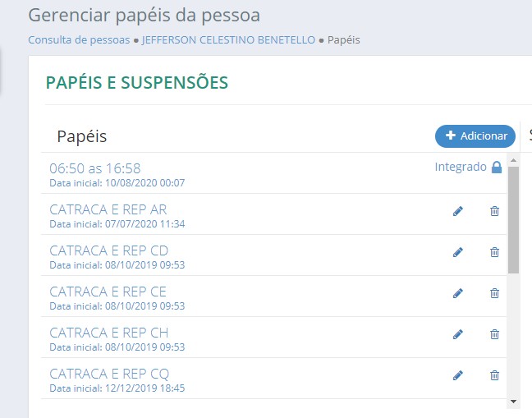Go to Consulta de pessoas breadcrumb
The image size is (532, 418).
coord(79,39)
